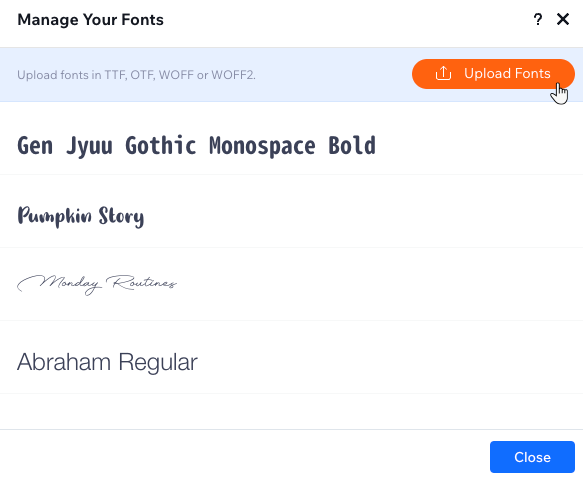583x478 pixels.
Task: Click the word Abraham in the last font
Action: 64,362
